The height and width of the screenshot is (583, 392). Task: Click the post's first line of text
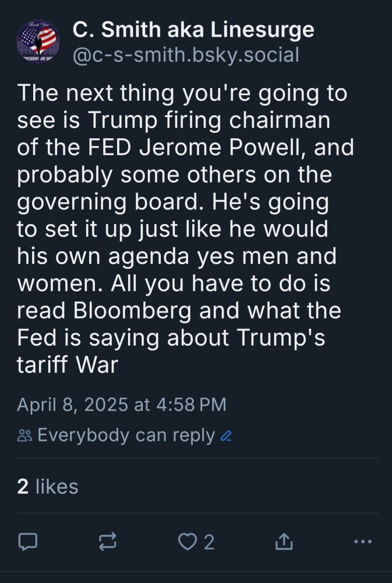point(182,93)
